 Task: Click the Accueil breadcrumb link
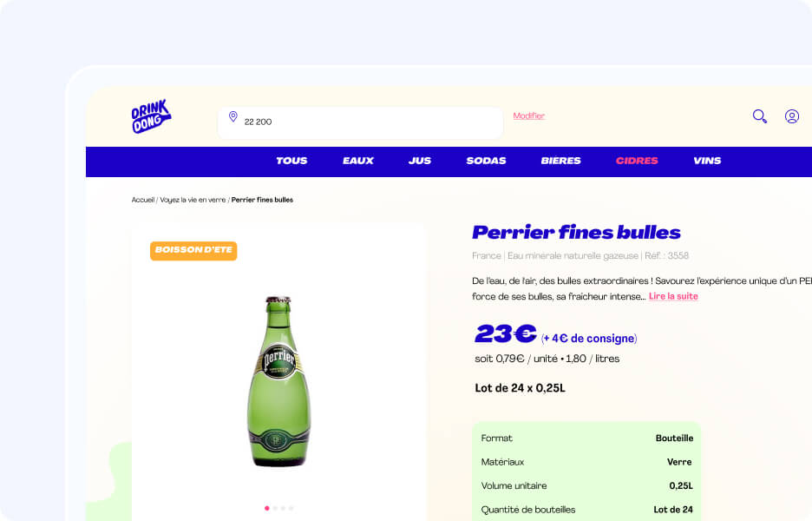pyautogui.click(x=143, y=200)
